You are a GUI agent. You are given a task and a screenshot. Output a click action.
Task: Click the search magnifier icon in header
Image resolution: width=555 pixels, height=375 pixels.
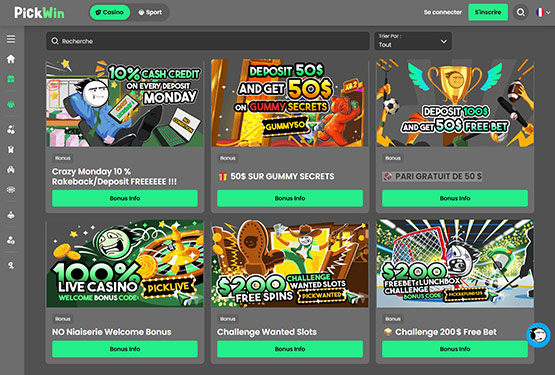click(x=520, y=12)
